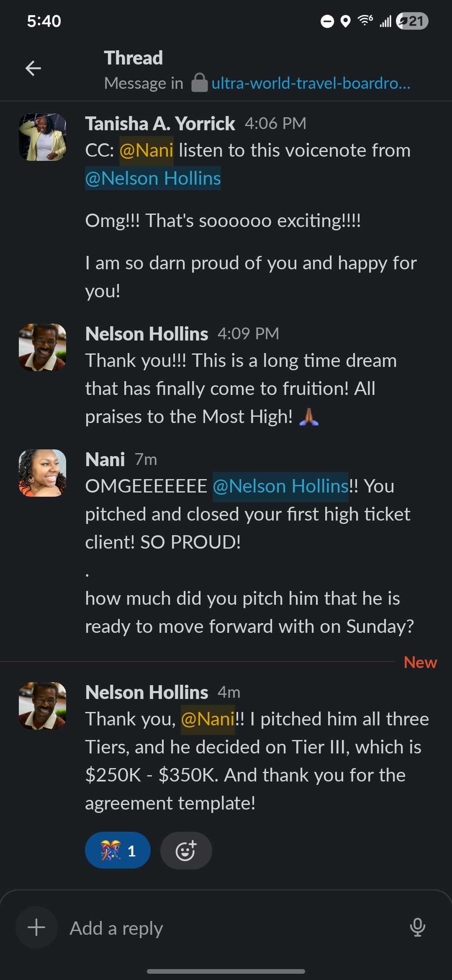Open the add reaction emoji picker
This screenshot has height=980, width=452.
click(186, 851)
